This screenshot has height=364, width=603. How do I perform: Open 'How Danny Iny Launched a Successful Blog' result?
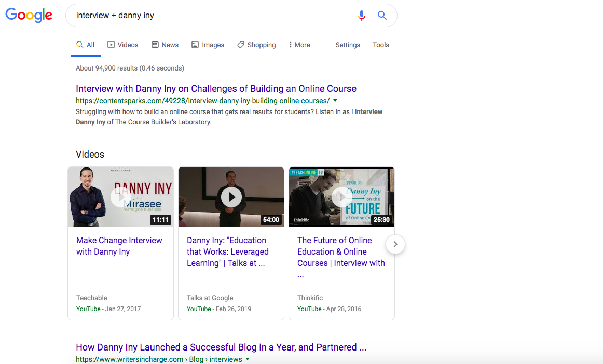pyautogui.click(x=221, y=347)
